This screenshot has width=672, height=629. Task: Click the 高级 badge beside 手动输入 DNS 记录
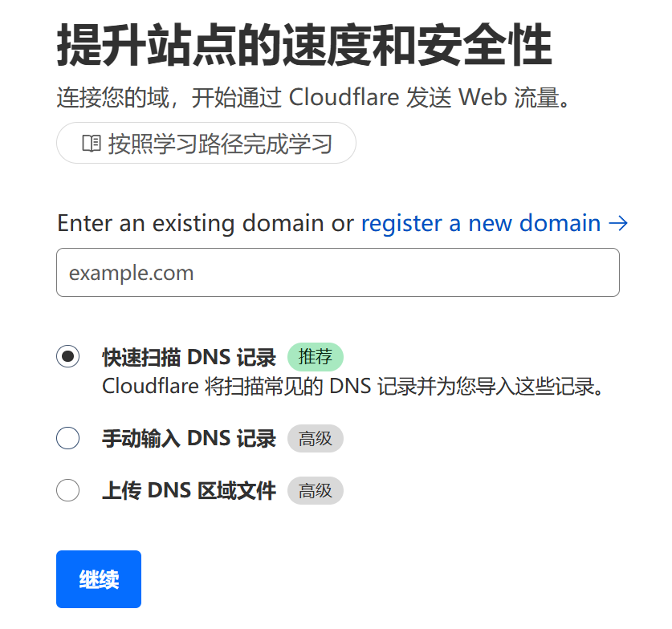click(315, 439)
